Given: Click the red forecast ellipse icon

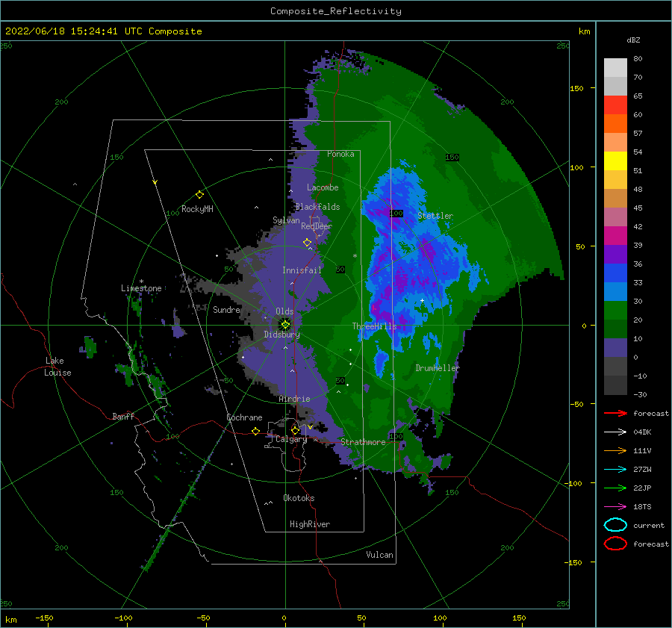Looking at the screenshot, I should 615,544.
